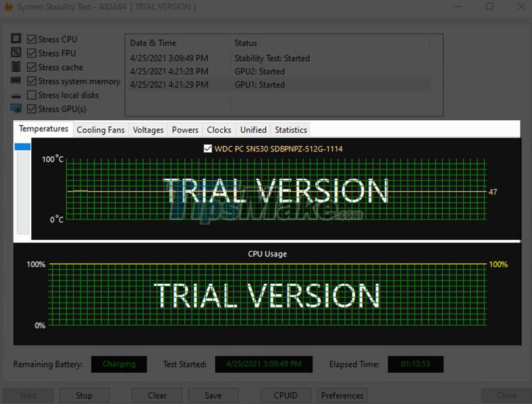Click the CPU chip icon beside Stress CPU

(16, 39)
